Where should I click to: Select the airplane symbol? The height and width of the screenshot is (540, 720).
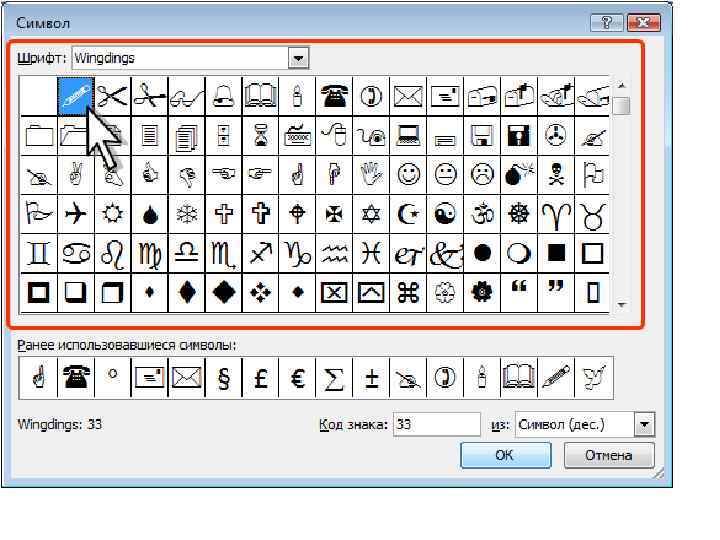click(x=76, y=214)
